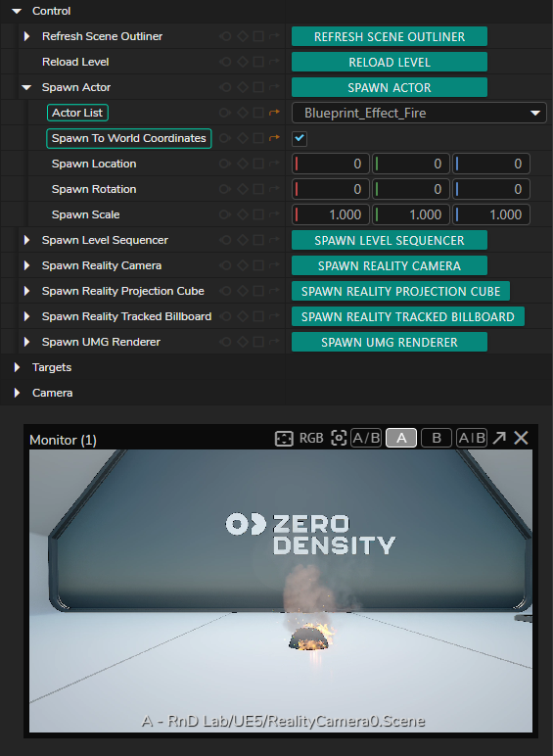Click eye icon on Reload Level row

(225, 62)
